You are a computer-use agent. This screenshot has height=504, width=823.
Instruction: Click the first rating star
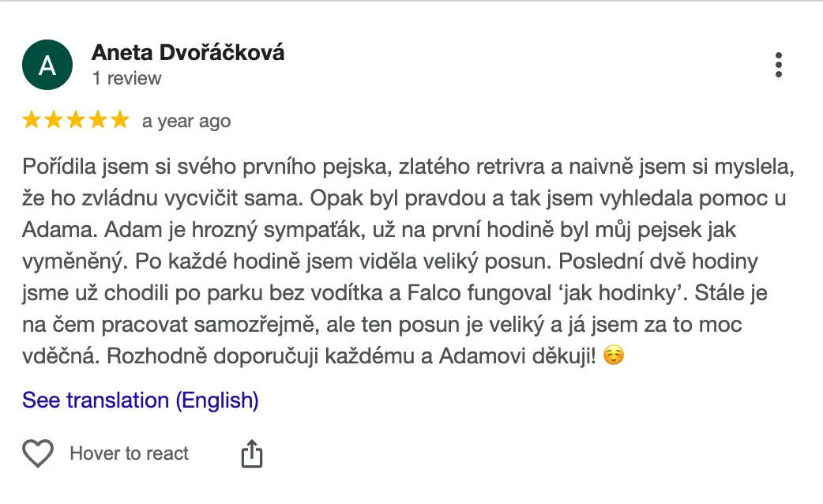click(x=32, y=120)
